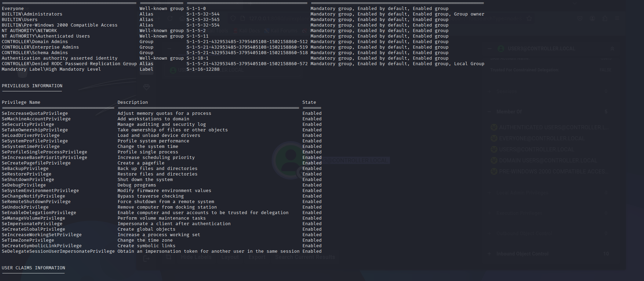
Task: Click 'CONTROLLER\Schema Admins' group line
Action: click(x=35, y=53)
